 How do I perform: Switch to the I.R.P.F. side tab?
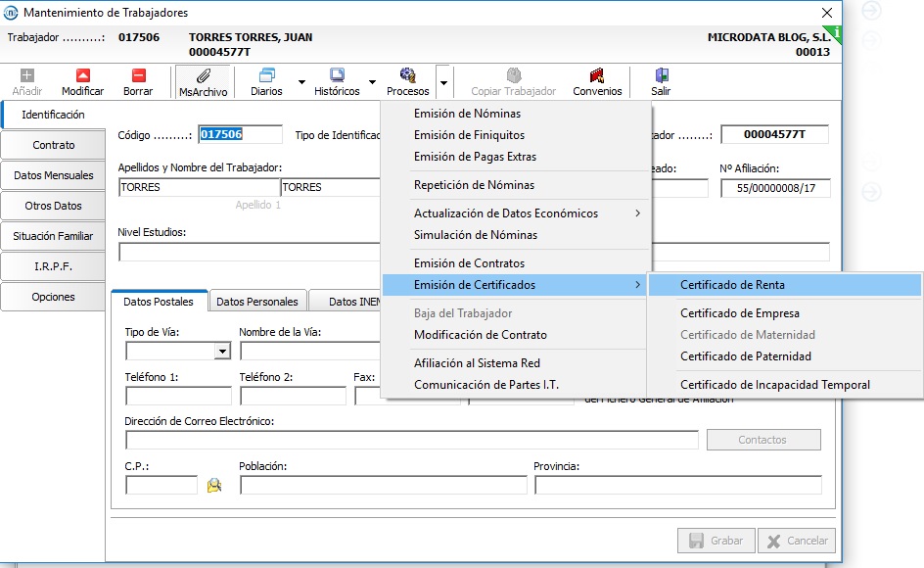click(x=53, y=266)
